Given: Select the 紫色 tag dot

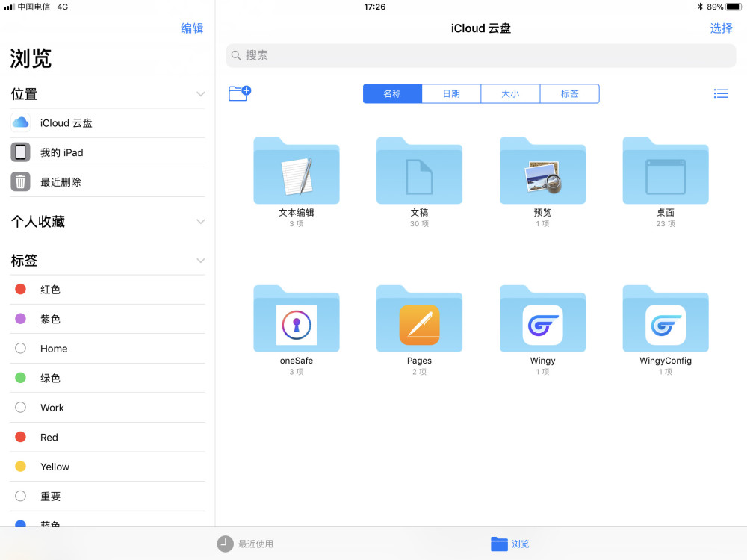Looking at the screenshot, I should click(x=20, y=319).
